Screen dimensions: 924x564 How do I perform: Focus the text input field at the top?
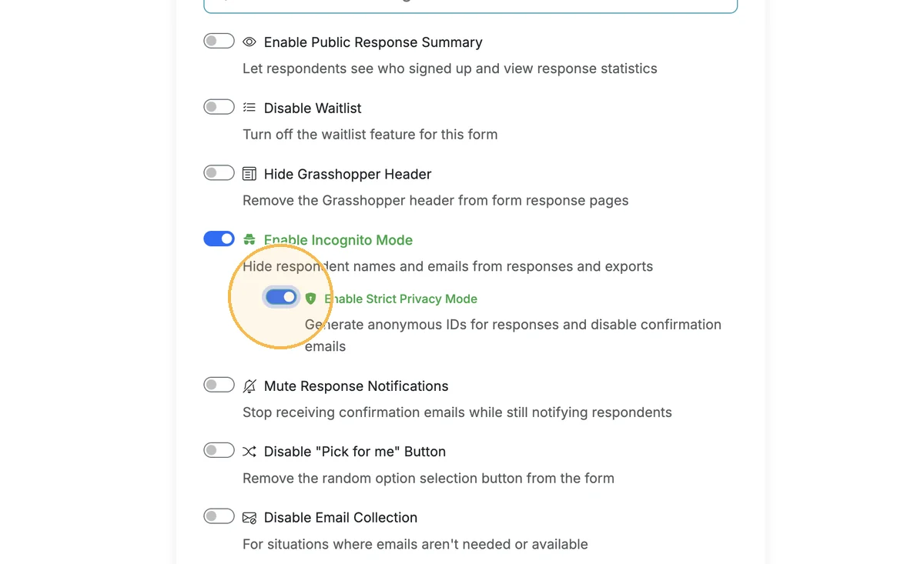(x=470, y=5)
